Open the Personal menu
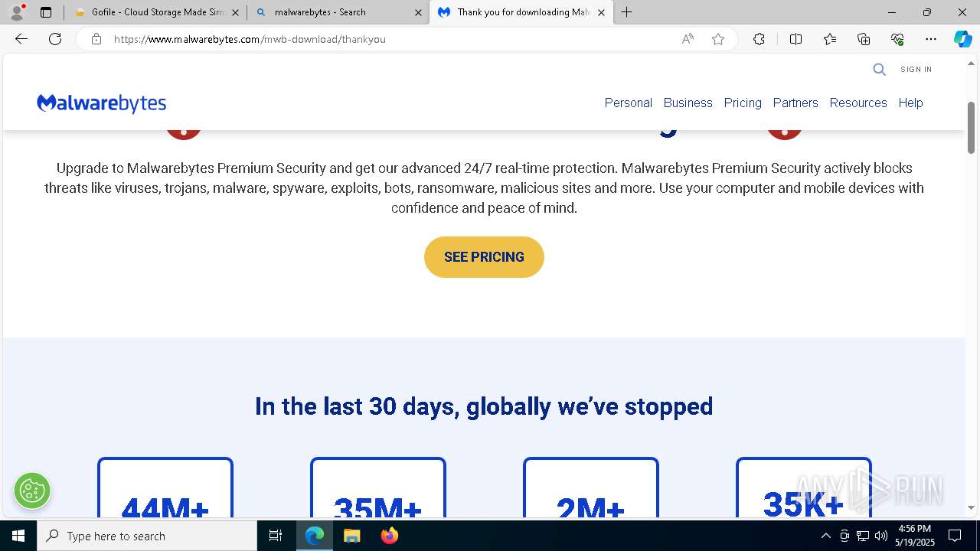Viewport: 980px width, 551px height. pyautogui.click(x=629, y=103)
